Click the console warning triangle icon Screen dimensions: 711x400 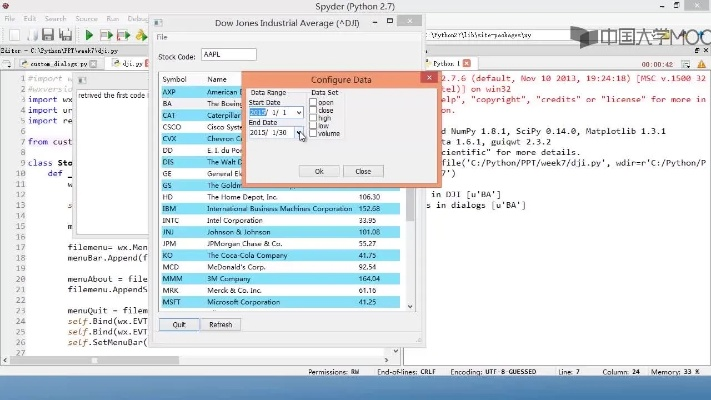point(701,64)
